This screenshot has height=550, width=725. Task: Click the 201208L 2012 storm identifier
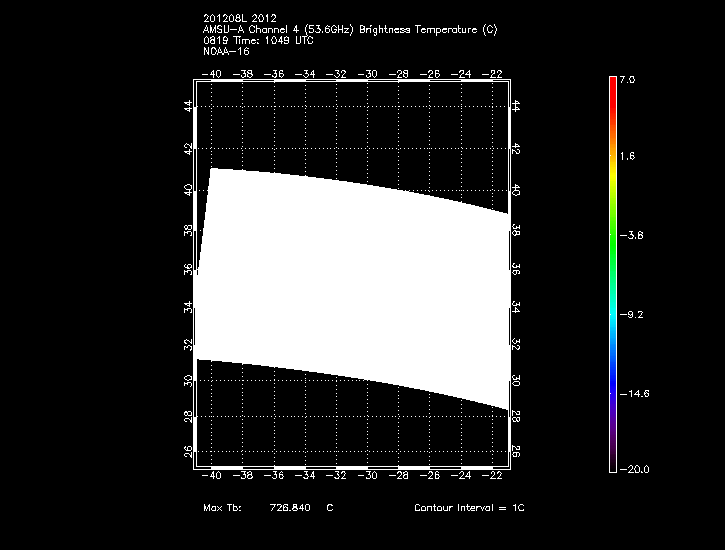pos(239,18)
